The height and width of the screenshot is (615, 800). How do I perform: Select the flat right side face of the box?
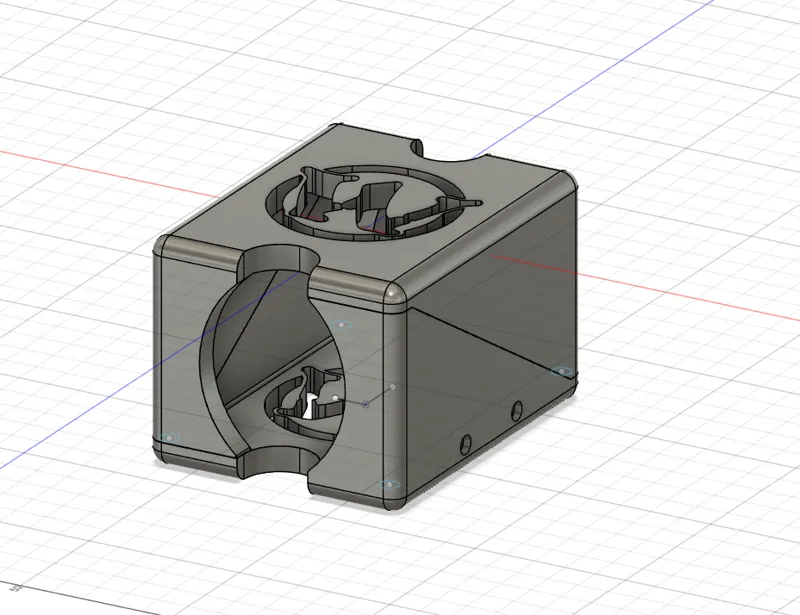coord(492,347)
